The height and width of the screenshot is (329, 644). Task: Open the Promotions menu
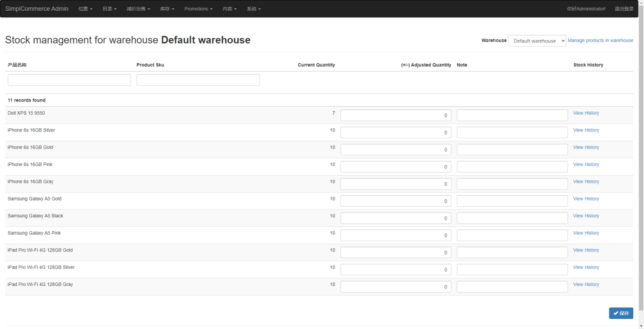(x=199, y=8)
